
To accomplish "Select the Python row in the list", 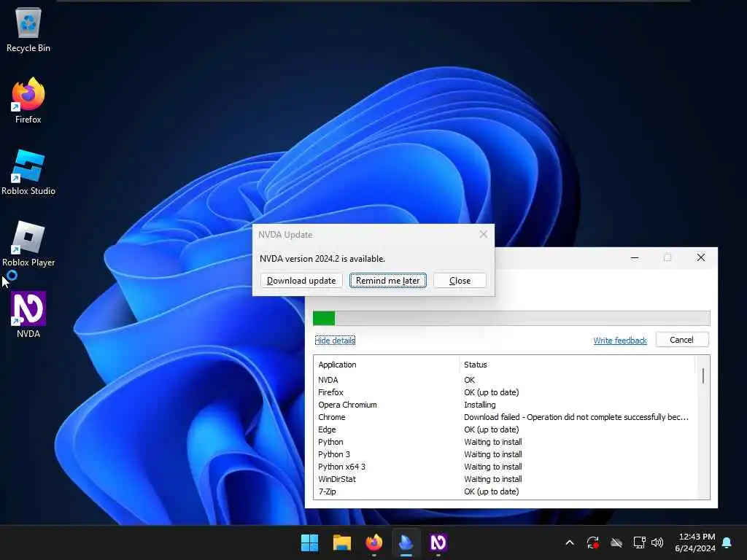I will [x=505, y=442].
